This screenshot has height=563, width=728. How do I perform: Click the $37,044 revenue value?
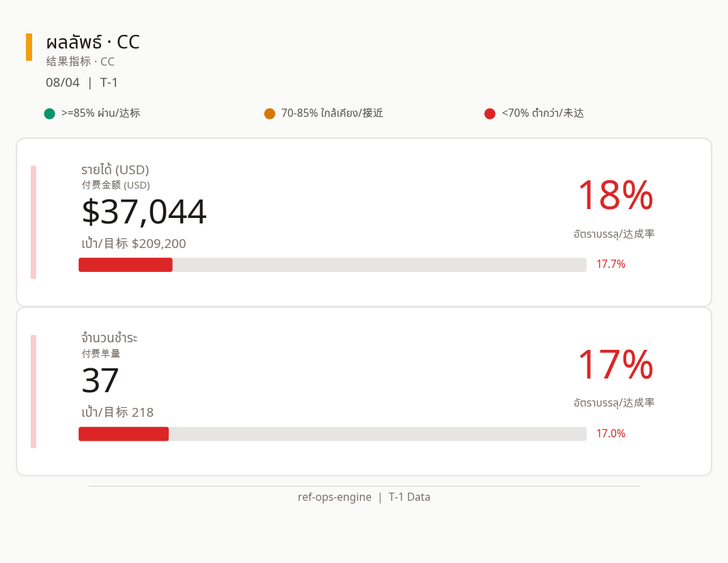point(144,212)
